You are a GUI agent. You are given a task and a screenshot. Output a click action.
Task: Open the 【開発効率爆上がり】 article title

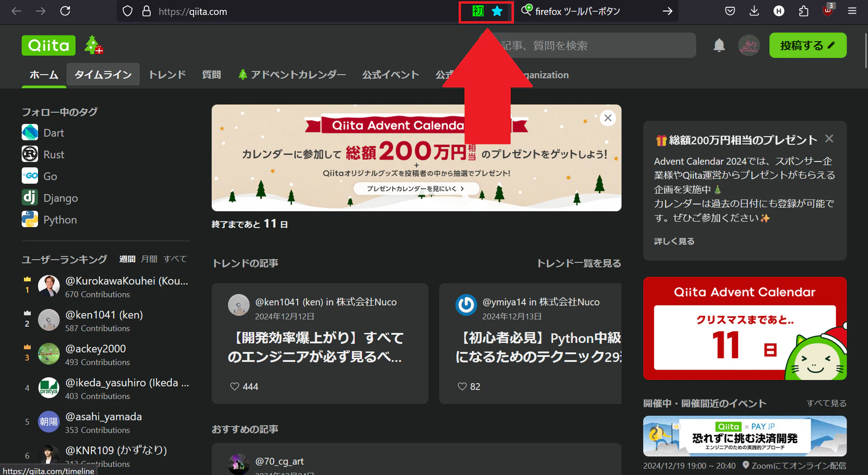click(315, 347)
